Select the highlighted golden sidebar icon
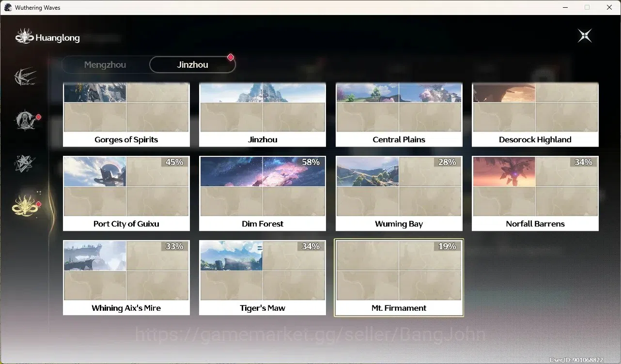Image resolution: width=621 pixels, height=364 pixels. 25,206
